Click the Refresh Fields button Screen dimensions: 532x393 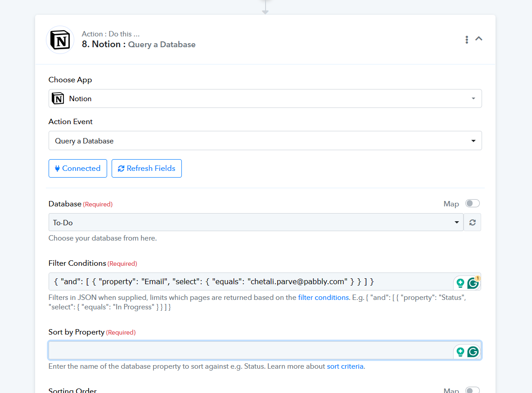click(x=147, y=169)
